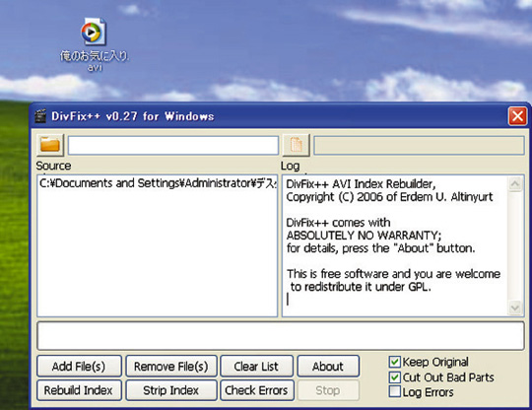Click the progress bar below the lists
The width and height of the screenshot is (532, 410).
point(281,336)
